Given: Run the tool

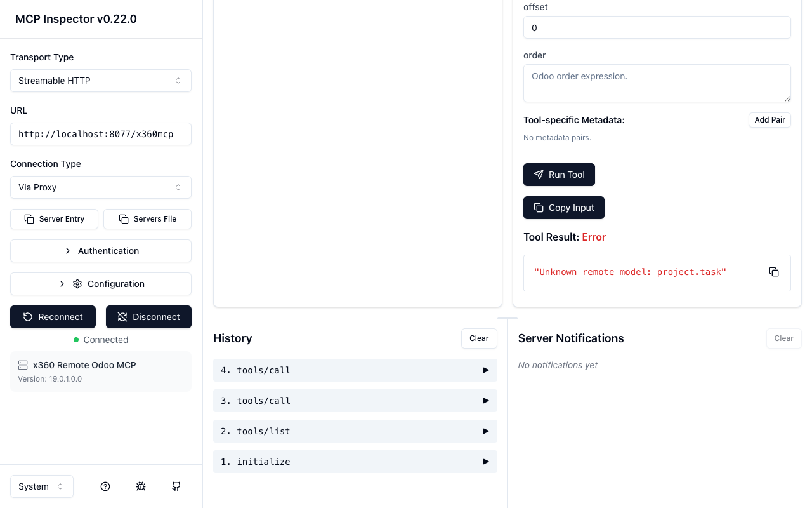Looking at the screenshot, I should click(x=559, y=175).
